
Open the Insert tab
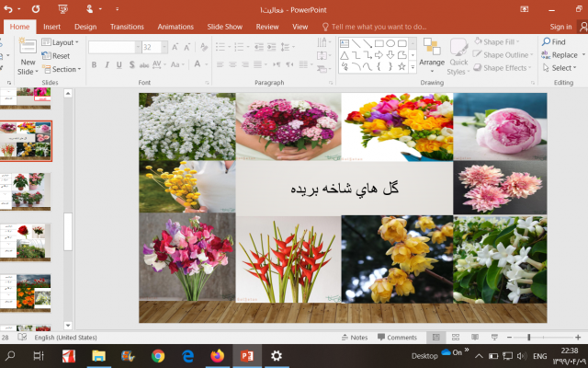tap(51, 27)
